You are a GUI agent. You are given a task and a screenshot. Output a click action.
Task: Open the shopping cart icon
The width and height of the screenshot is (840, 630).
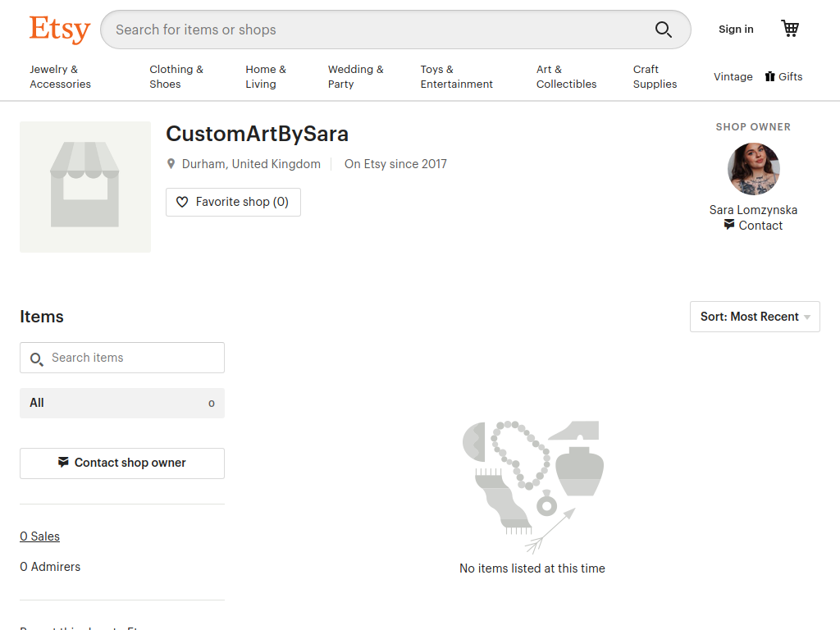click(790, 29)
